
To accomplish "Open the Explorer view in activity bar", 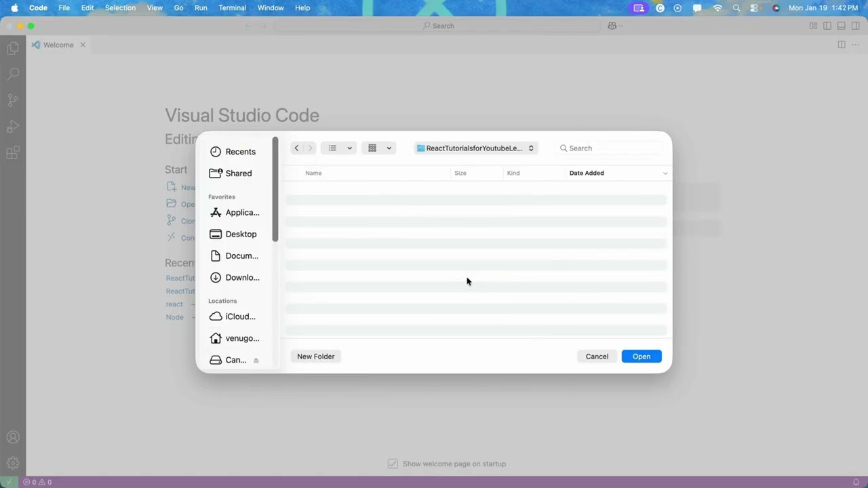I will (12, 48).
